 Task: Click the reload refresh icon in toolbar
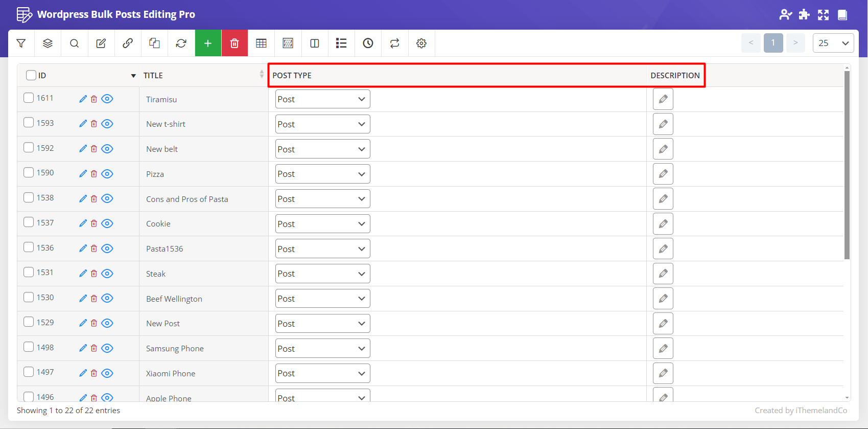[x=181, y=43]
